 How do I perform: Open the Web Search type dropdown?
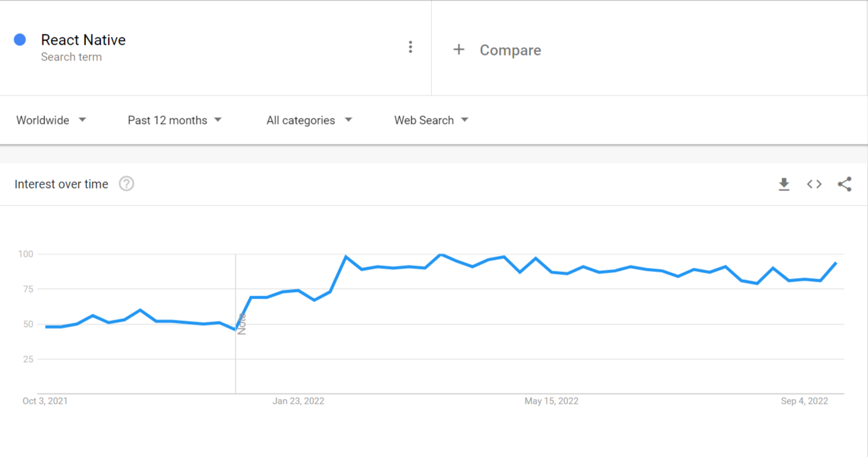pyautogui.click(x=431, y=120)
